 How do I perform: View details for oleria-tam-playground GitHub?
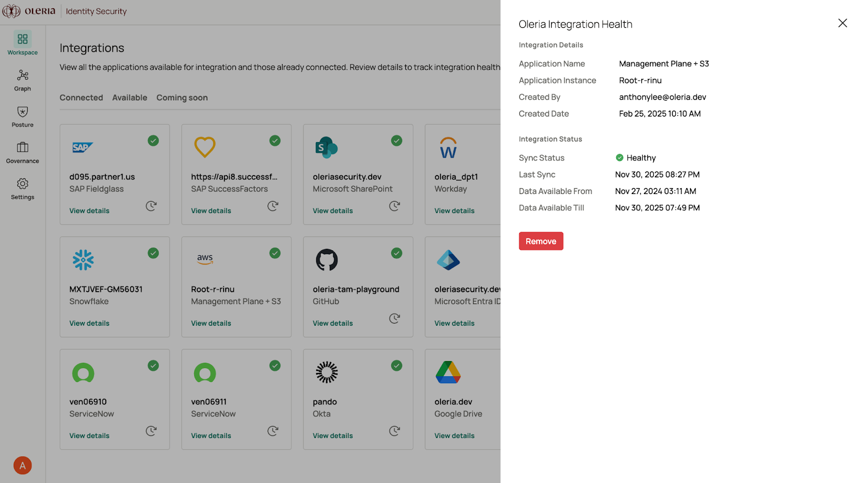point(333,323)
